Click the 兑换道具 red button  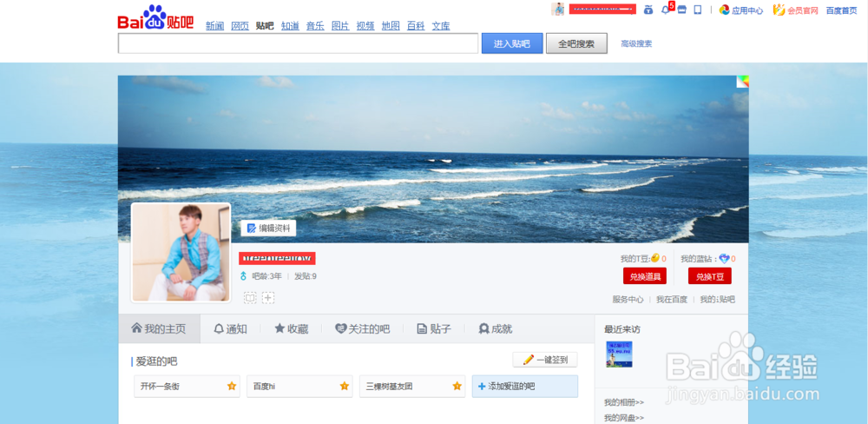[645, 276]
